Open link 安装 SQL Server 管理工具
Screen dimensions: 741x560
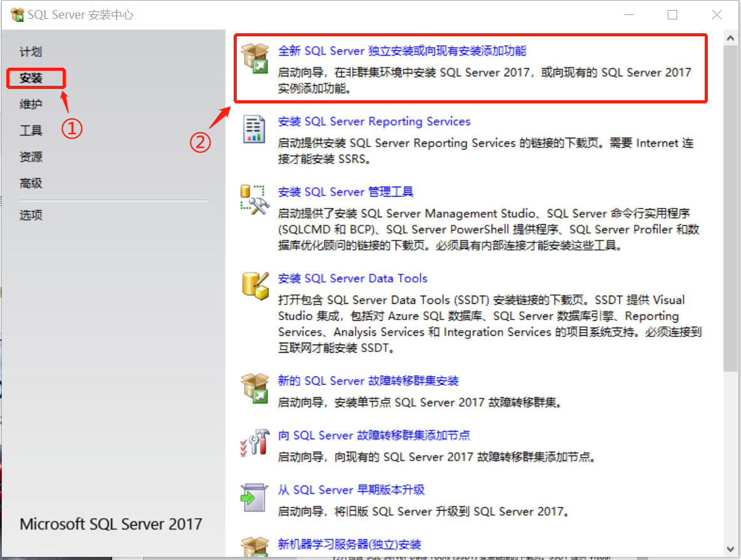coord(346,192)
